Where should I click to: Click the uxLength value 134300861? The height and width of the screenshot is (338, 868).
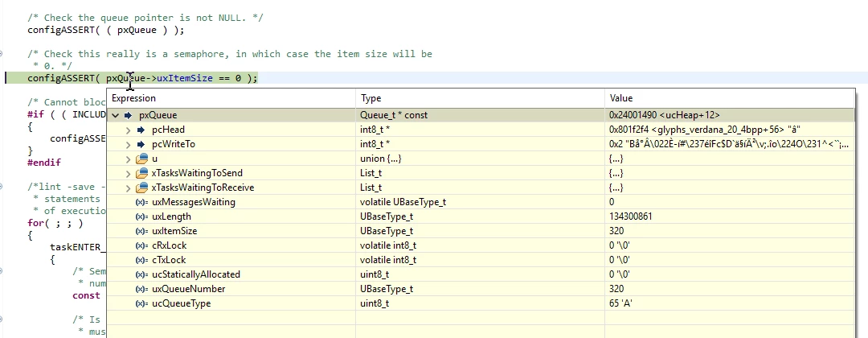coord(631,216)
